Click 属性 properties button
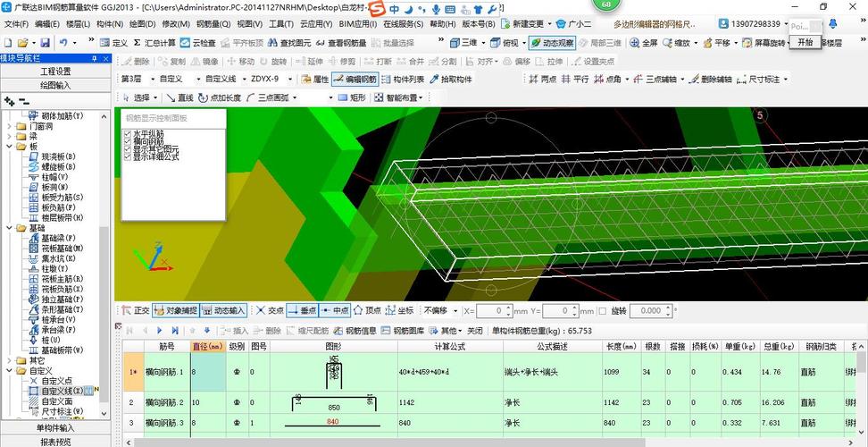868x447 pixels. [x=315, y=80]
